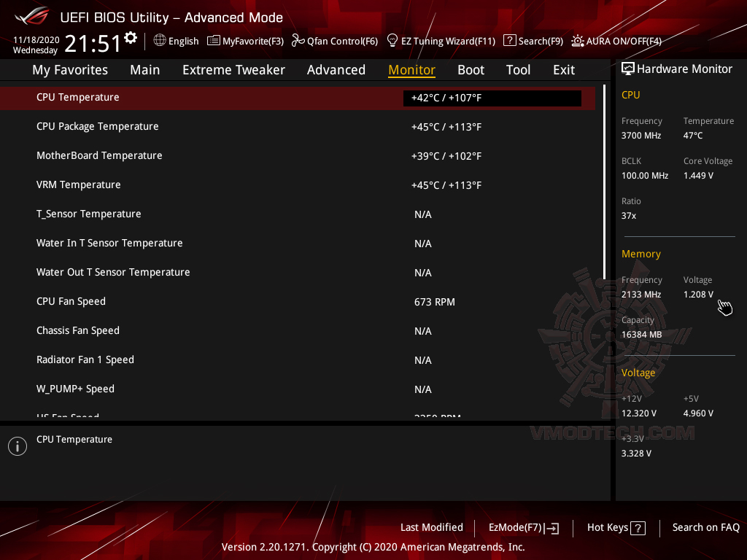747x560 pixels.
Task: Click the 37x ratio value
Action: (628, 216)
